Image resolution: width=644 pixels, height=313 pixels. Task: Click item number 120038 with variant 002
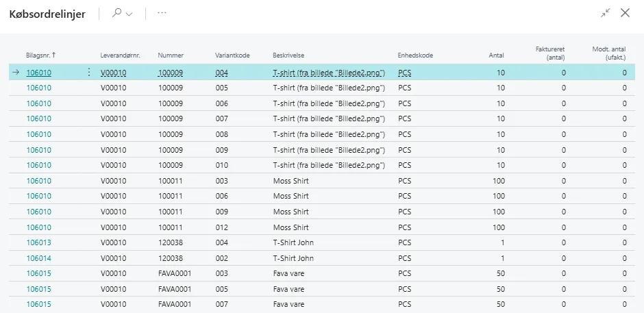(171, 258)
